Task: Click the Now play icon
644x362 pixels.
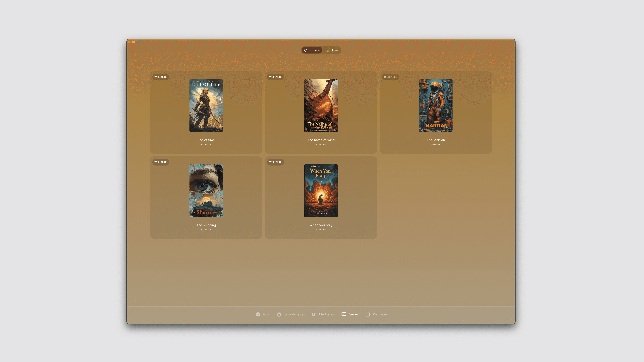Action: point(258,314)
